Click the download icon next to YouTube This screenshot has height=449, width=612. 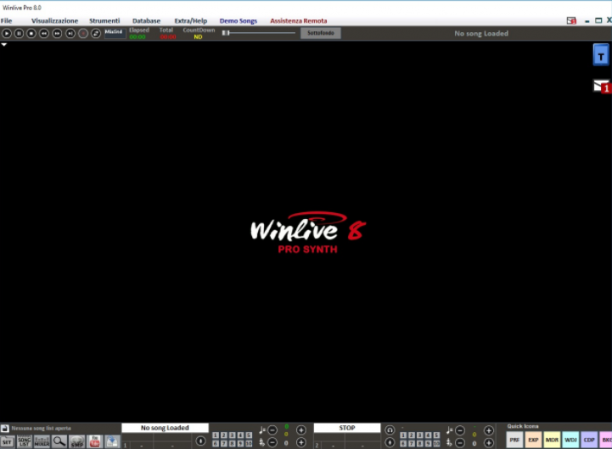[x=112, y=442]
